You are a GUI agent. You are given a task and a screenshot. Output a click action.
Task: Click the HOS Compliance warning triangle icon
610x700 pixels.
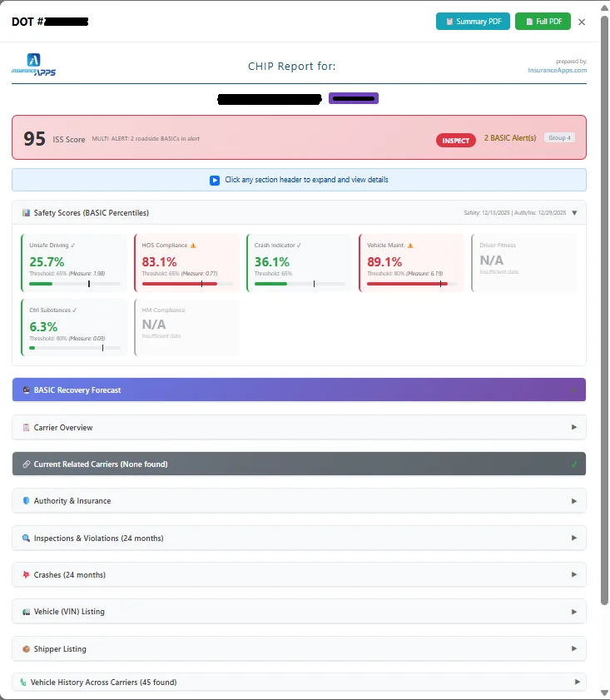coord(193,245)
